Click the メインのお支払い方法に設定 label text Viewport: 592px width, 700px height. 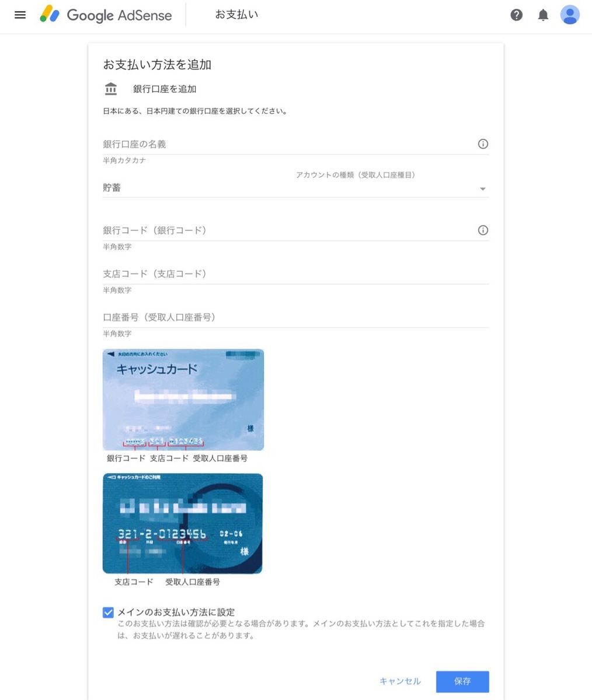click(176, 612)
